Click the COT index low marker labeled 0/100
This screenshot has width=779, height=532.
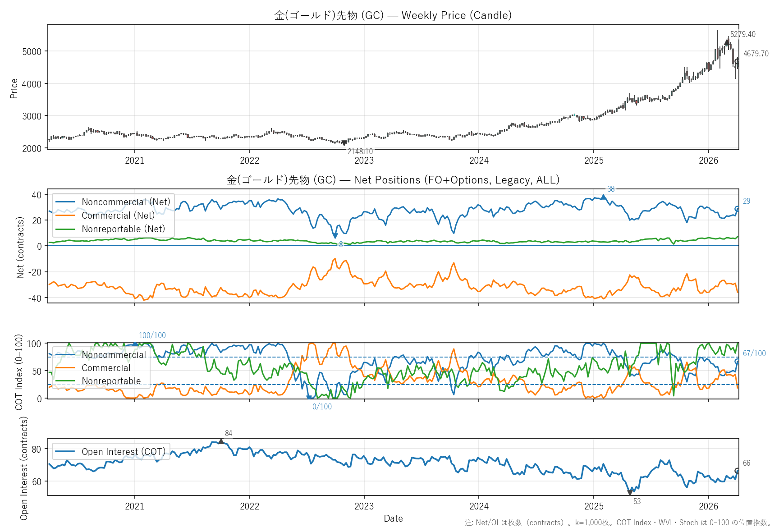pyautogui.click(x=309, y=398)
